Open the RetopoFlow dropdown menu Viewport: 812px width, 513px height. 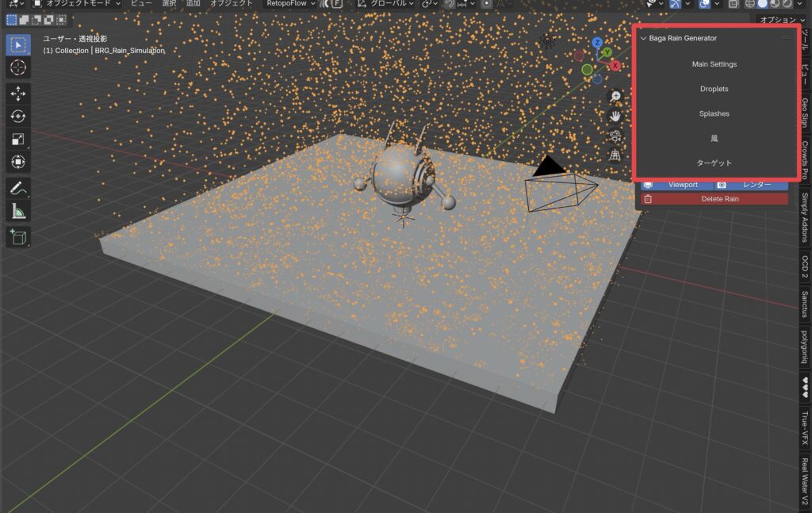(290, 4)
